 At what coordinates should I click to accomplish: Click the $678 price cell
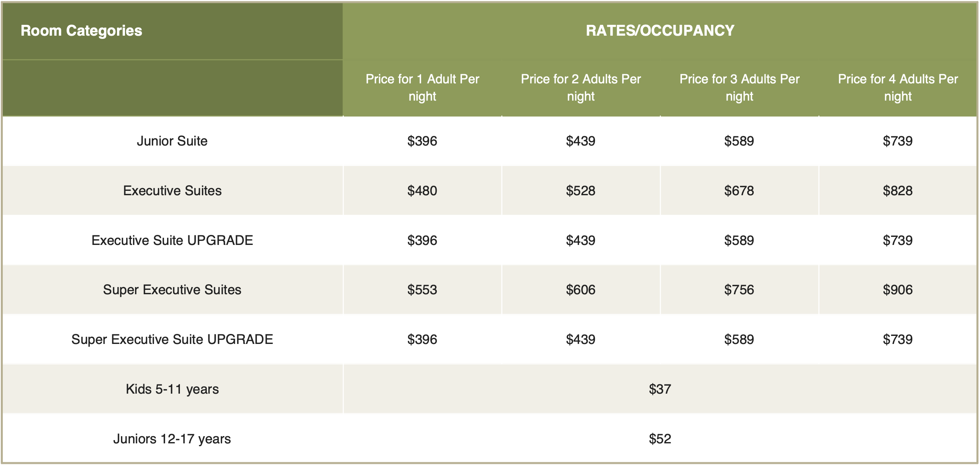pos(739,191)
